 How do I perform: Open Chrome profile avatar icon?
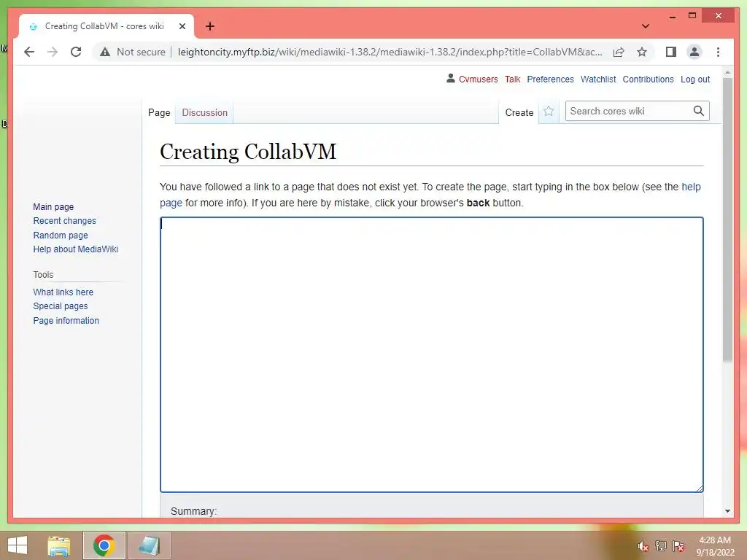tap(694, 52)
